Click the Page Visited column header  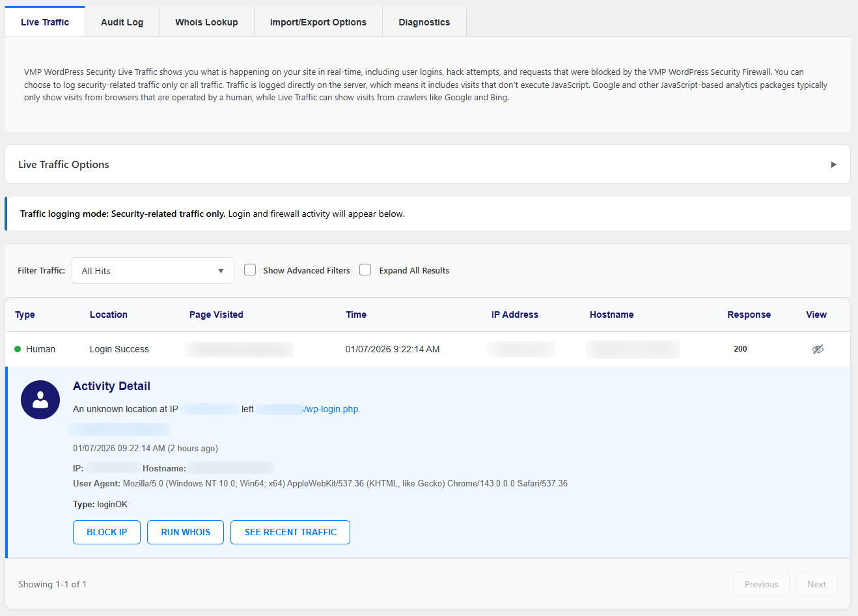tap(216, 315)
